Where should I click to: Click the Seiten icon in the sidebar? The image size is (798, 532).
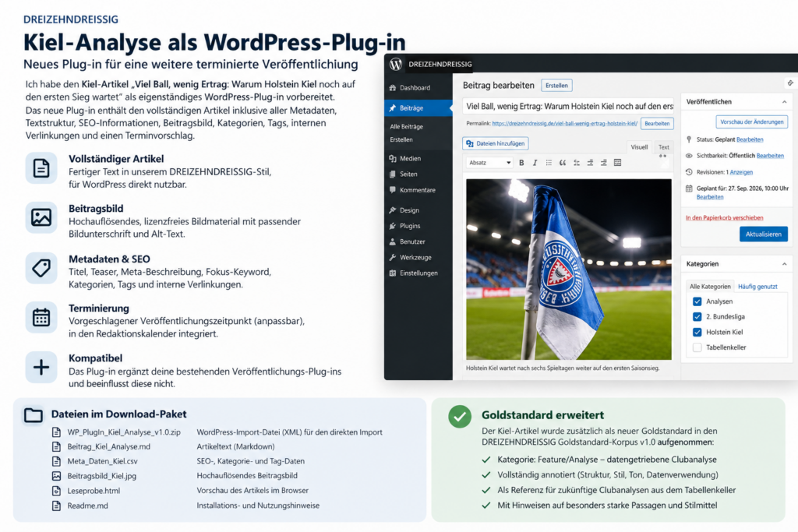click(393, 174)
